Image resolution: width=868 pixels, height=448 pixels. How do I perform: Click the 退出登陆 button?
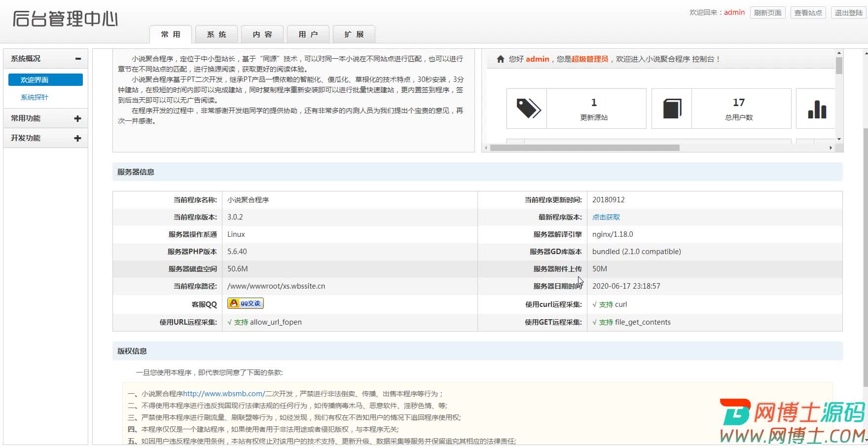click(x=848, y=13)
